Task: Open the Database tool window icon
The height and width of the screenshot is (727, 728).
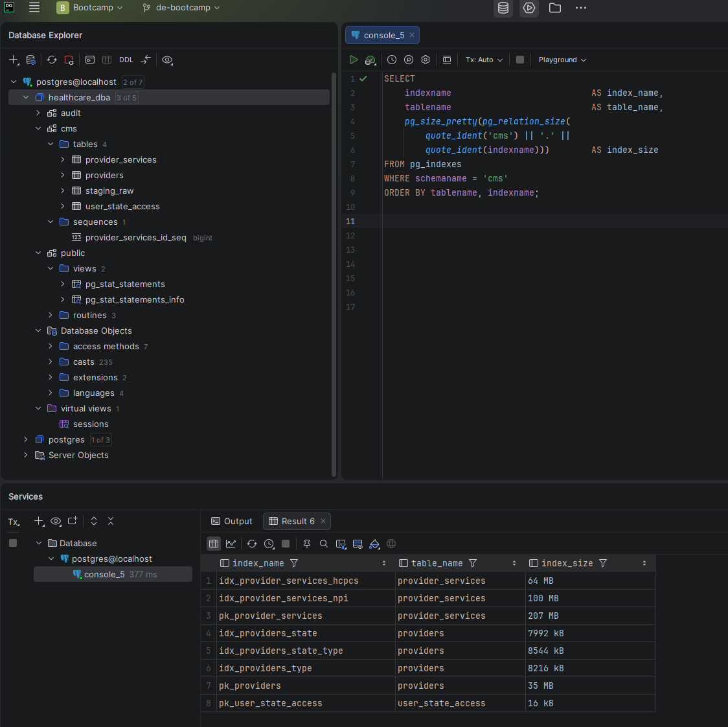Action: (503, 8)
